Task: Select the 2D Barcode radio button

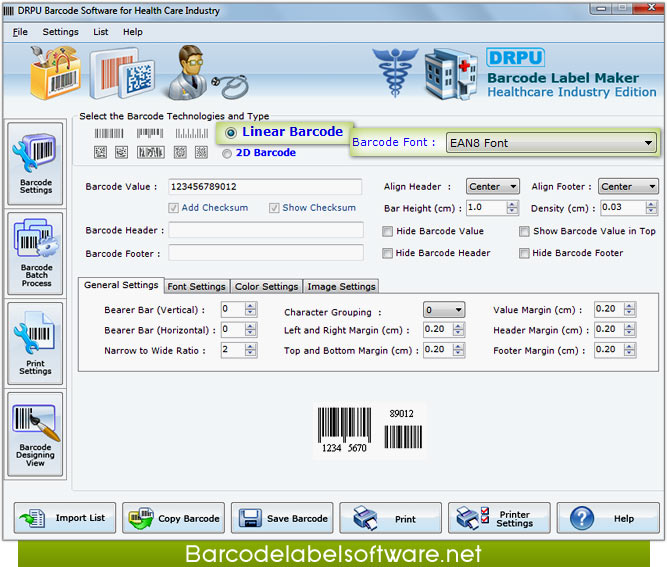Action: pos(227,154)
